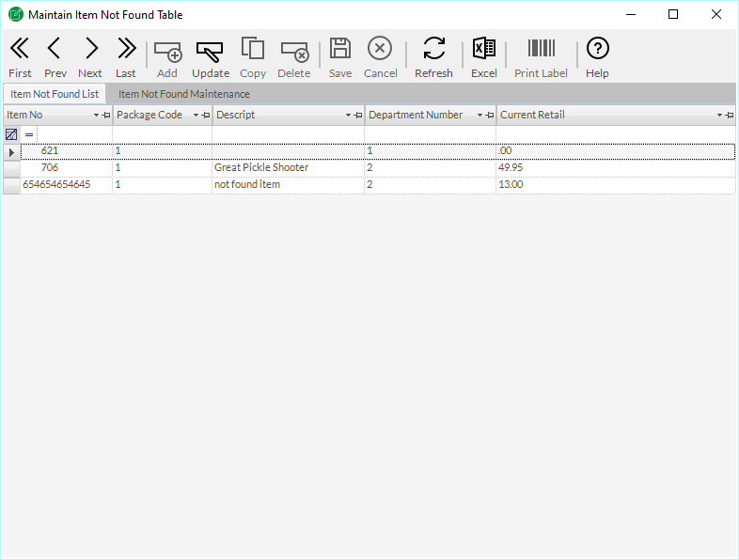Refresh the item list
Viewport: 739px width, 560px height.
tap(433, 56)
